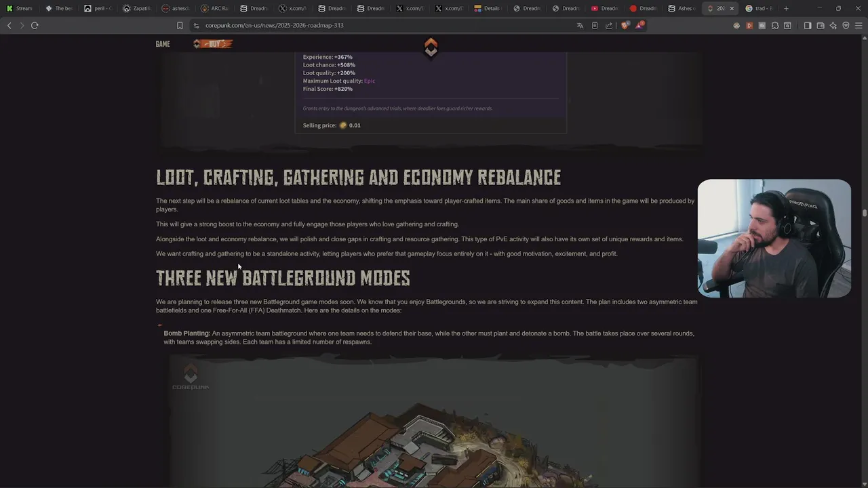Switch to the Zapatilla tab
This screenshot has width=868, height=488.
pos(138,8)
